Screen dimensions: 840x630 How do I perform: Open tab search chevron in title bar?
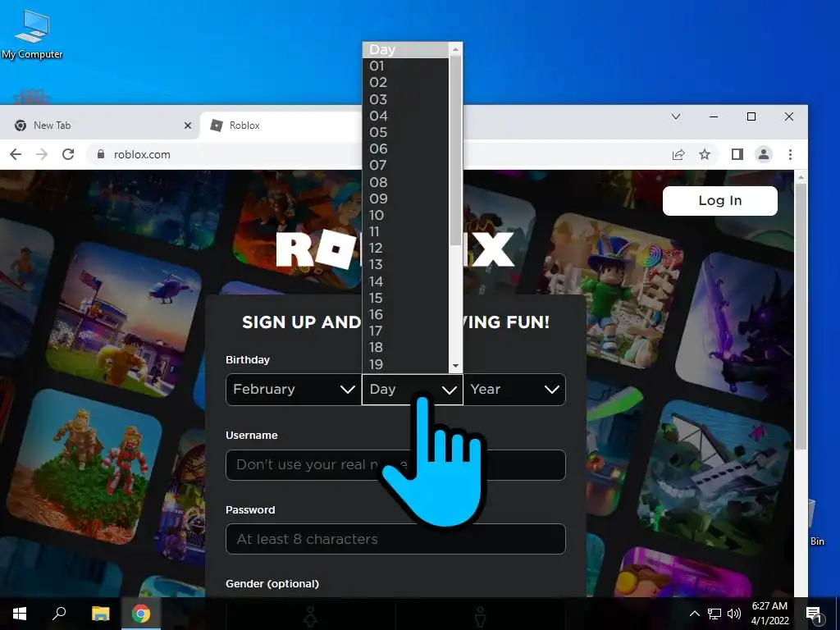click(x=676, y=116)
